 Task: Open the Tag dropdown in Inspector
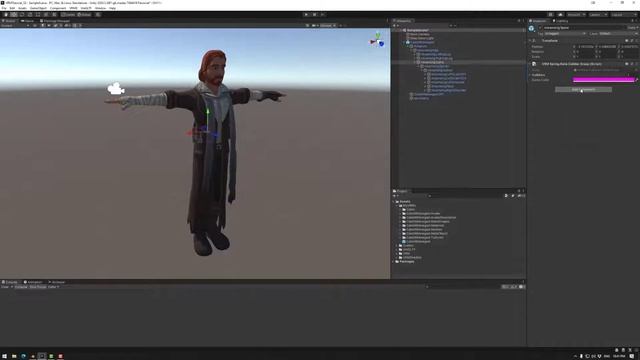(x=565, y=33)
